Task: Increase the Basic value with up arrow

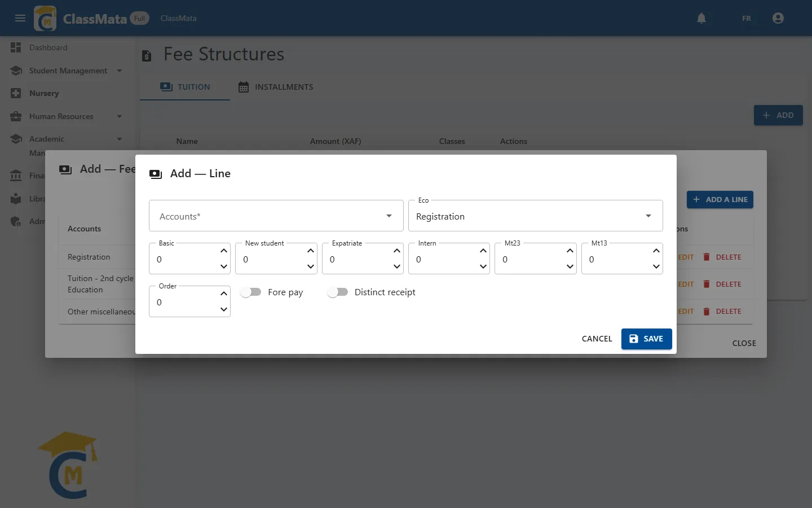Action: (x=224, y=251)
